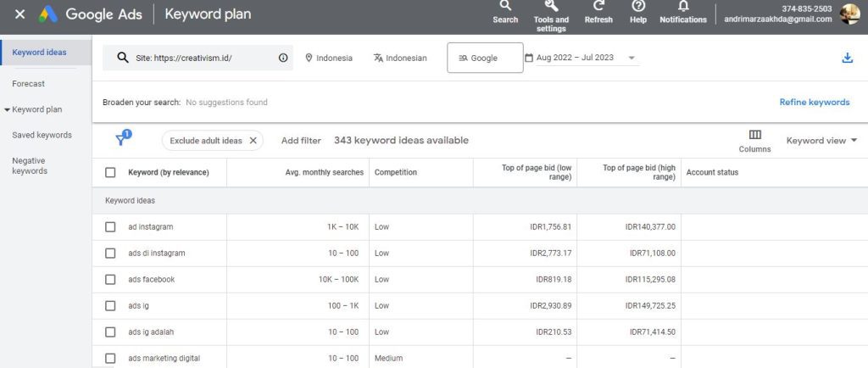Check the box for ads ig adalah
The image size is (868, 368).
pyautogui.click(x=110, y=332)
